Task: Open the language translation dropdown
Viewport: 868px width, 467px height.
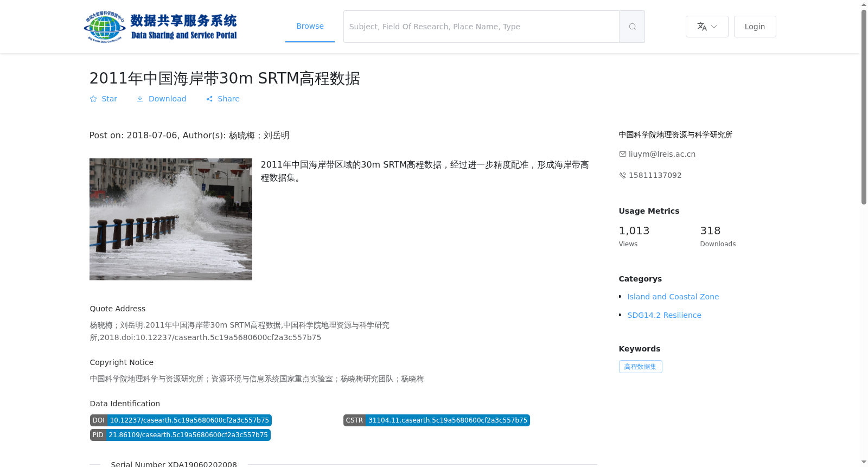Action: (707, 27)
